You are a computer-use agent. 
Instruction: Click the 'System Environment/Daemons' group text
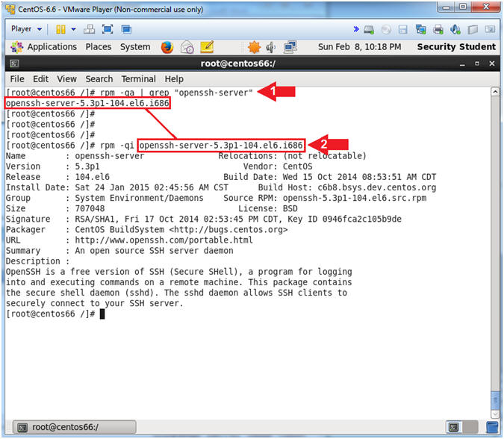[x=139, y=198]
